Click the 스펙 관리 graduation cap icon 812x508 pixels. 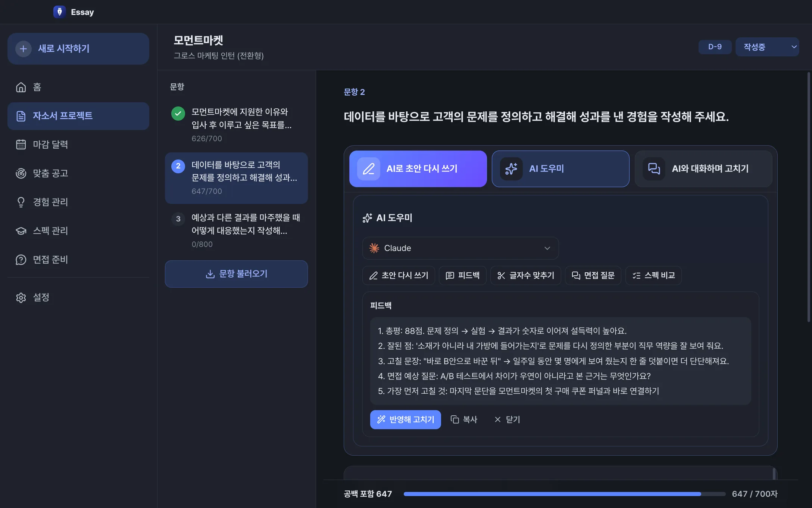(x=21, y=231)
